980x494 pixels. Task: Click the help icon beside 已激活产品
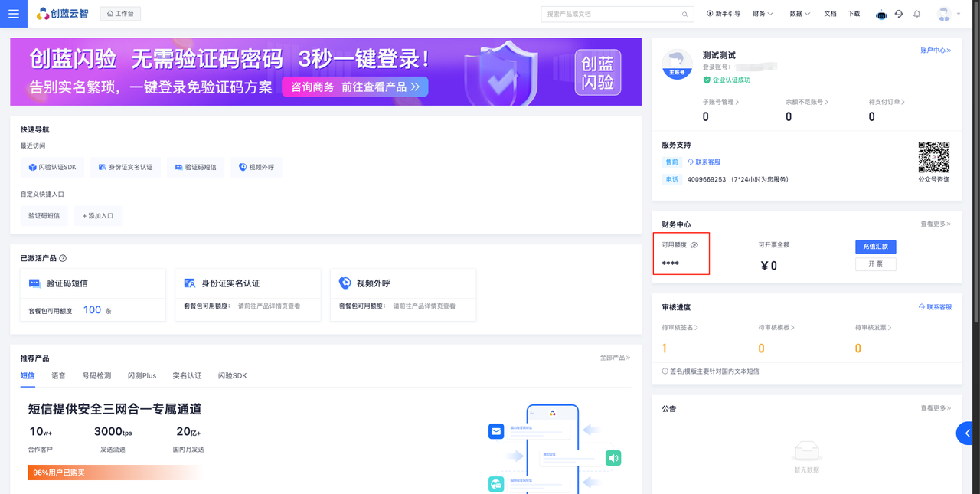63,258
